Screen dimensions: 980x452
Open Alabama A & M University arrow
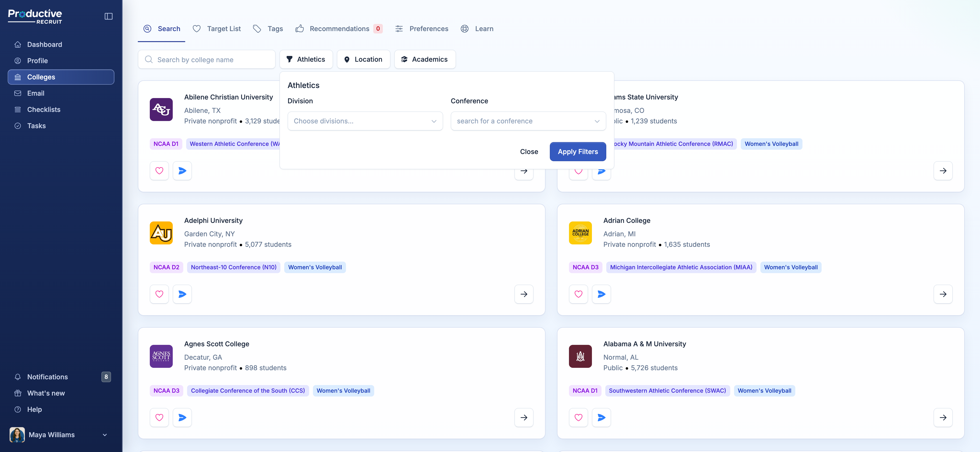click(943, 417)
